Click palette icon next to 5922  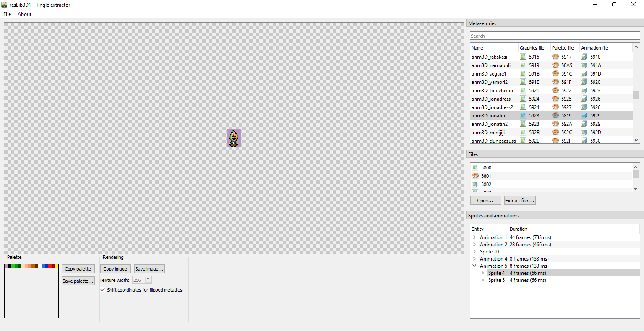click(555, 90)
